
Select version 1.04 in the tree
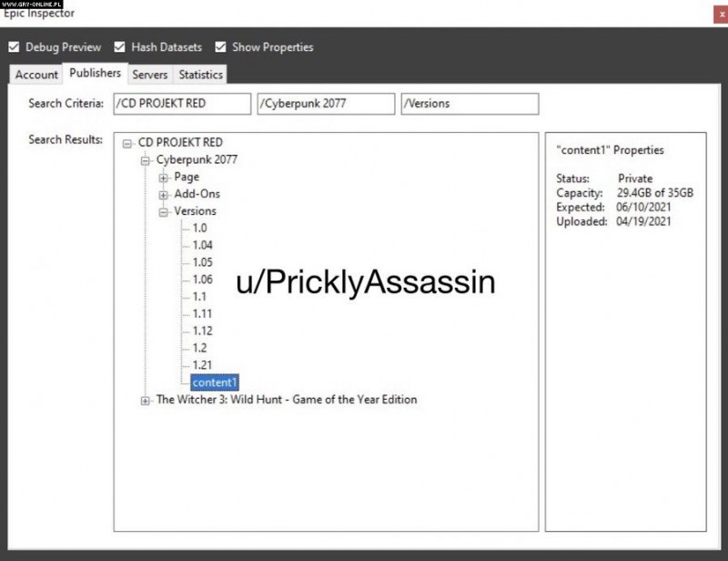coord(202,245)
